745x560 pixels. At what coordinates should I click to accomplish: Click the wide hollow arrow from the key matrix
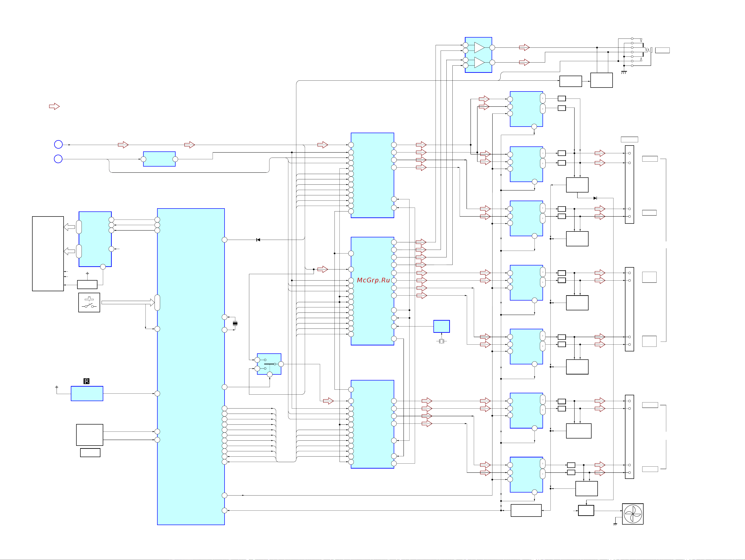tap(128, 302)
